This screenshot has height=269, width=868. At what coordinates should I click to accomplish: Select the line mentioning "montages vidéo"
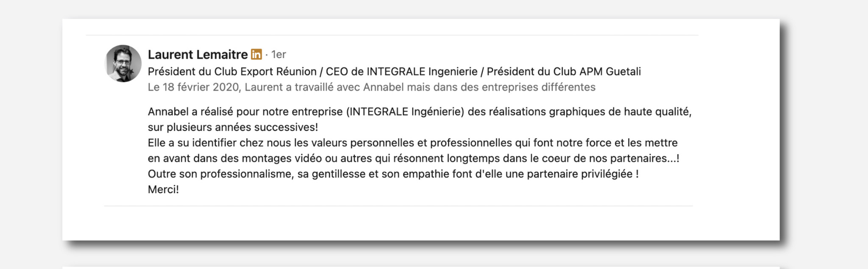414,158
